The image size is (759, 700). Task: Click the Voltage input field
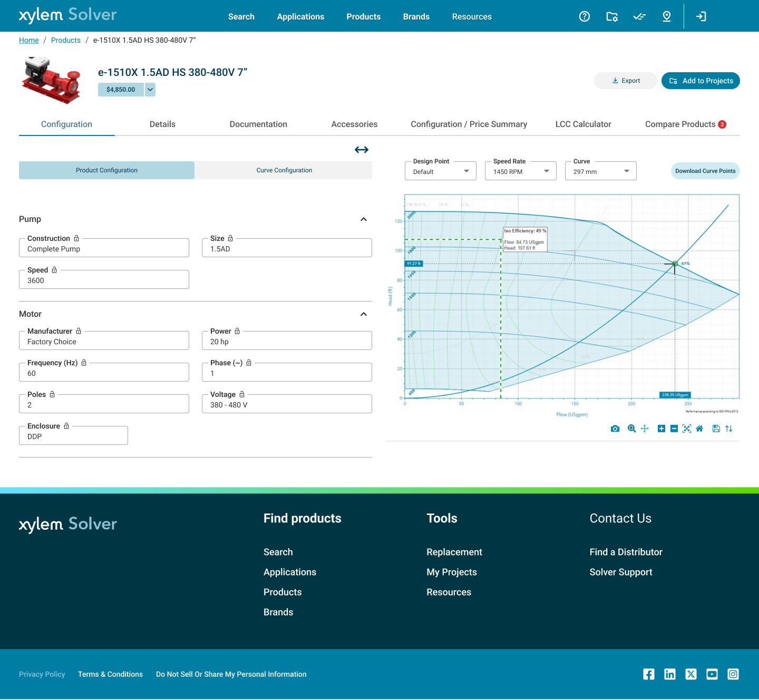coord(287,404)
